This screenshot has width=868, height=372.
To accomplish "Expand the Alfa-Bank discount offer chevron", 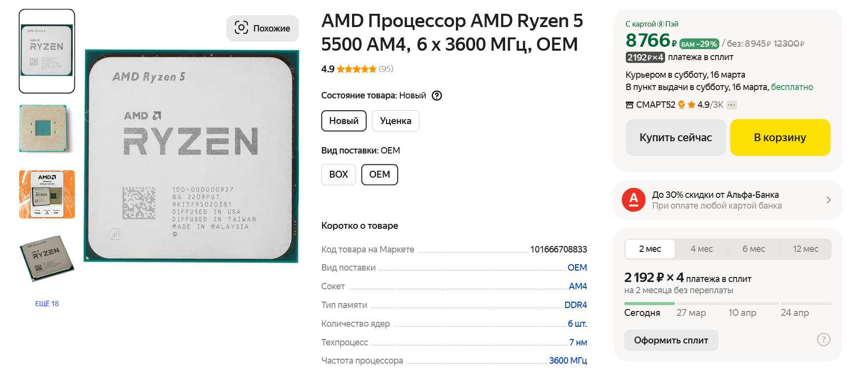I will (x=829, y=200).
